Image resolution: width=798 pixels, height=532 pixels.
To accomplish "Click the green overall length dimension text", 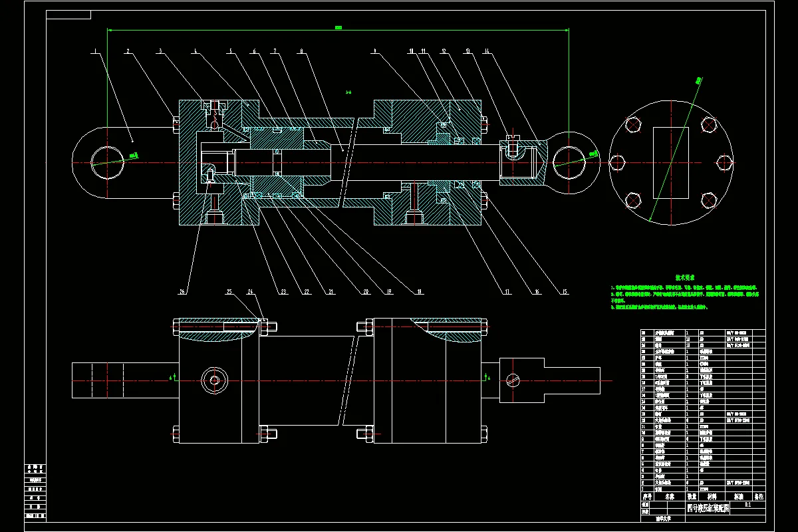I will (338, 27).
